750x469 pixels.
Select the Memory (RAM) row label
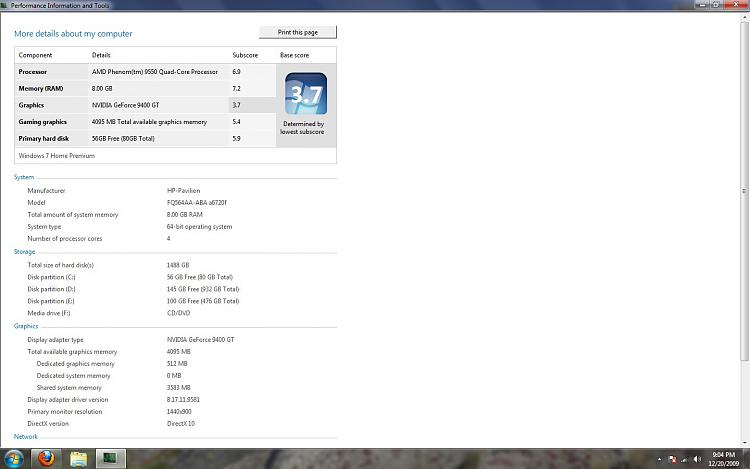41,88
